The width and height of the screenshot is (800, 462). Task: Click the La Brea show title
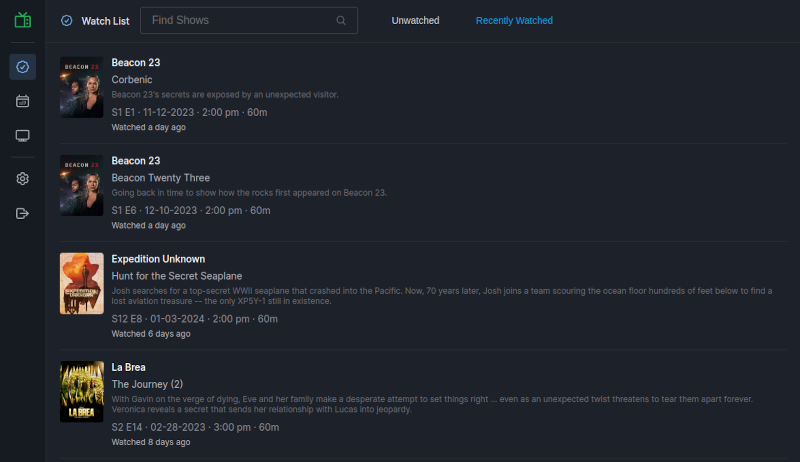(129, 367)
